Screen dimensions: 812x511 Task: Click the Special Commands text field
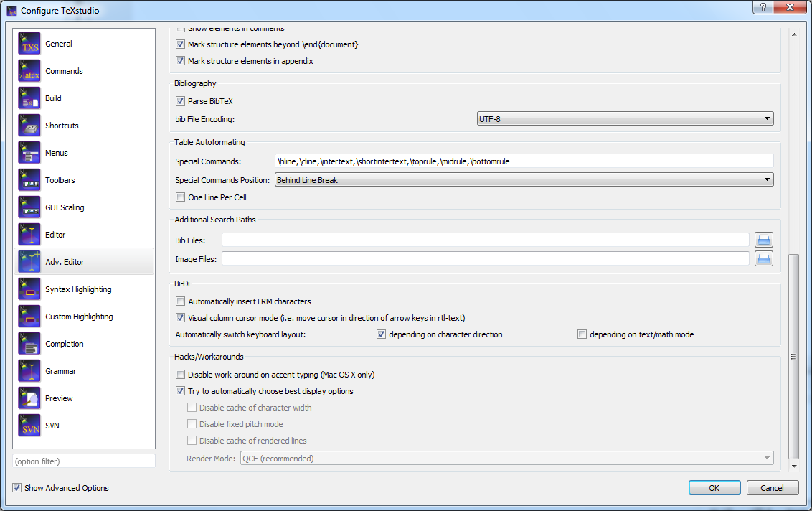point(524,161)
